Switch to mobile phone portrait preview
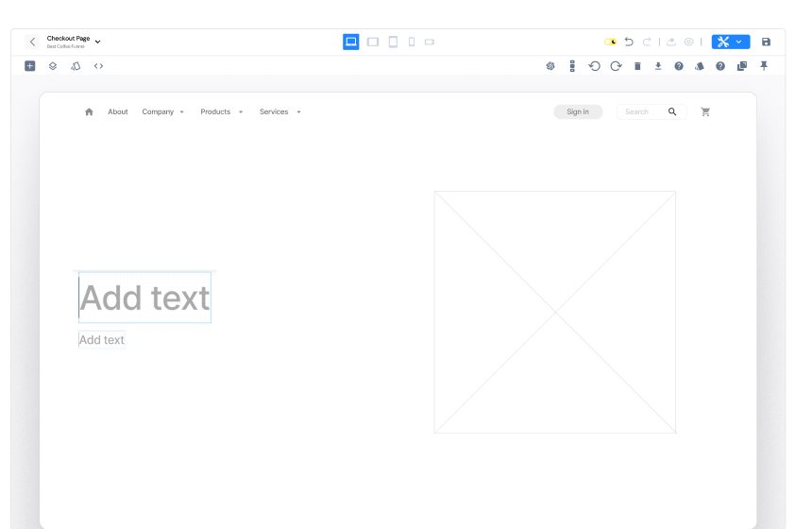The width and height of the screenshot is (812, 529). tap(412, 42)
